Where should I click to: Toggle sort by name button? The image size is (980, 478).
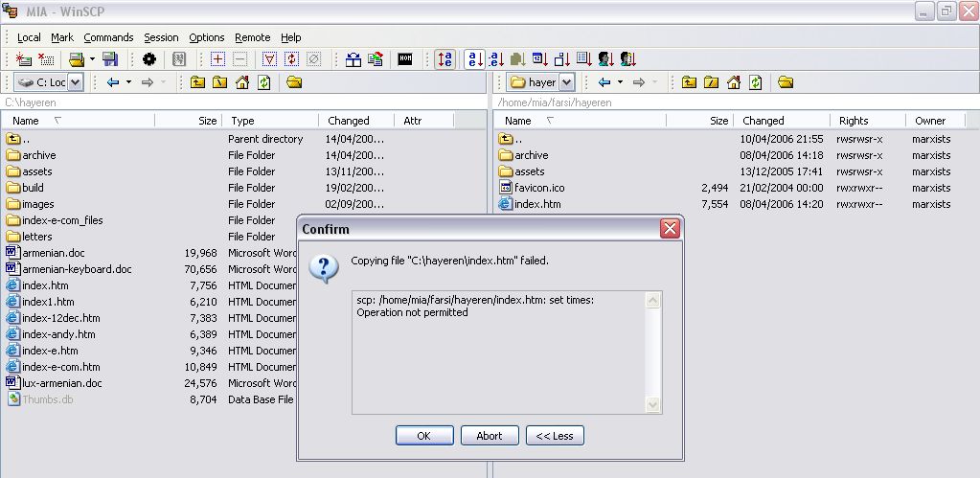pos(474,59)
